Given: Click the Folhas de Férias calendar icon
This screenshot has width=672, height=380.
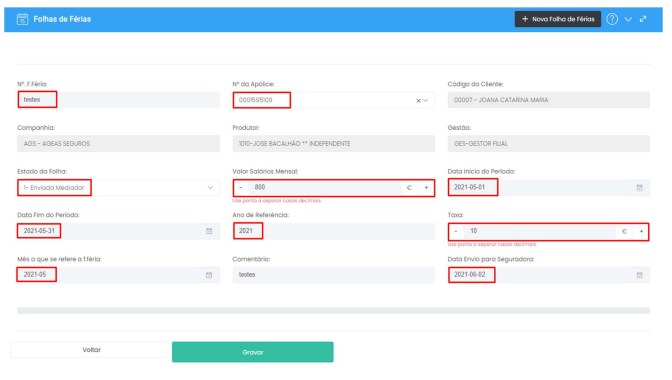Looking at the screenshot, I should (x=22, y=19).
